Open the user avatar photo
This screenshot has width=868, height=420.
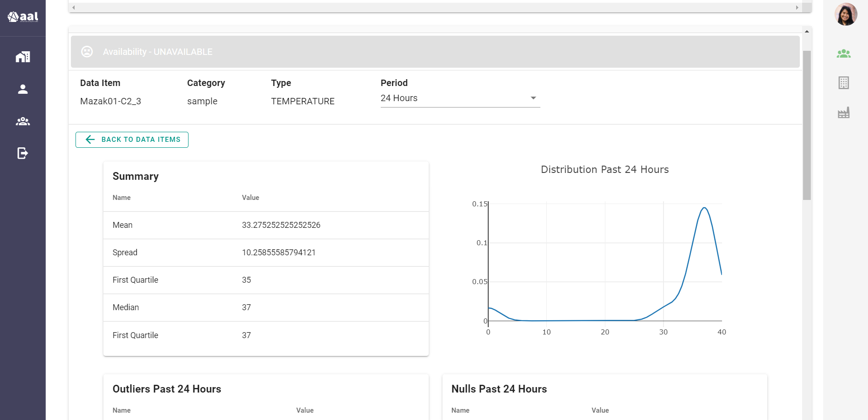(846, 14)
